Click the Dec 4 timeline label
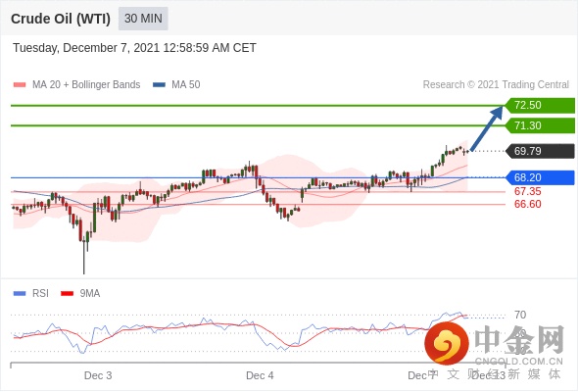578x392 pixels. pos(260,375)
